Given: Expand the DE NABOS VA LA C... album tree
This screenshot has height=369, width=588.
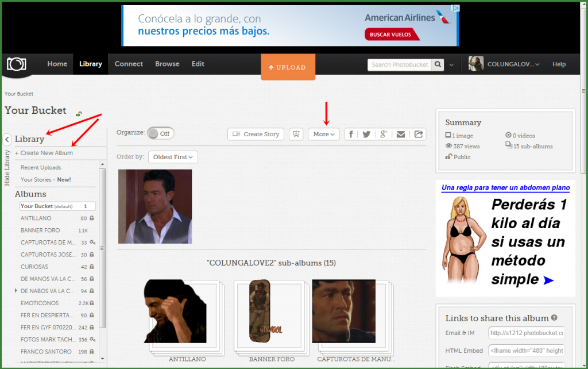Looking at the screenshot, I should 16,291.
